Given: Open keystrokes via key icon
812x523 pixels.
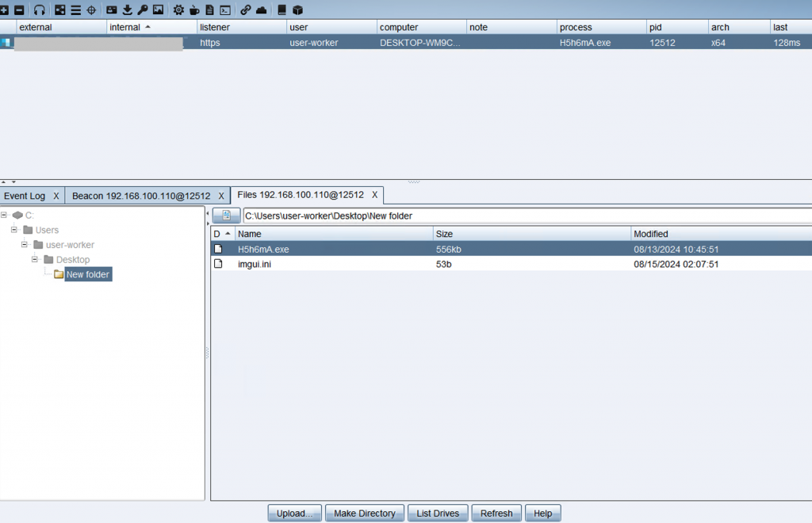Looking at the screenshot, I should tap(143, 10).
